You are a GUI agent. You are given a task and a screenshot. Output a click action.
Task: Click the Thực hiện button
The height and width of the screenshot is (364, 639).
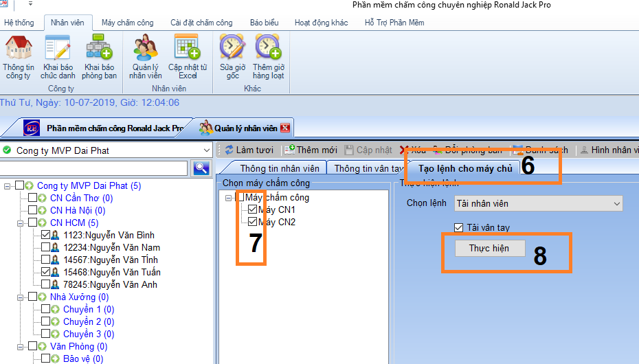point(490,249)
